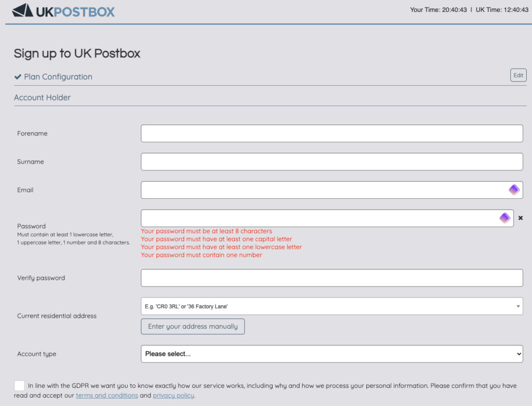Viewport: 532px width, 406px height.
Task: Click the UK Postbox logo
Action: click(x=63, y=11)
